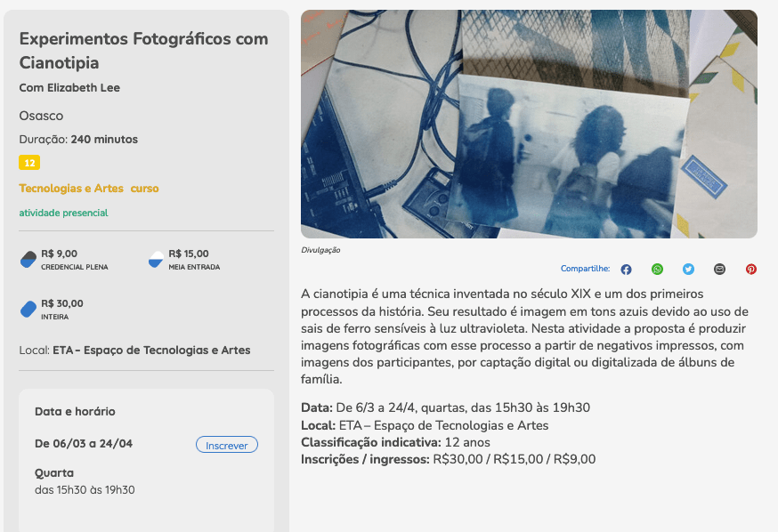Click the Experimentos Fotográficos com Cianotipia title

[144, 51]
